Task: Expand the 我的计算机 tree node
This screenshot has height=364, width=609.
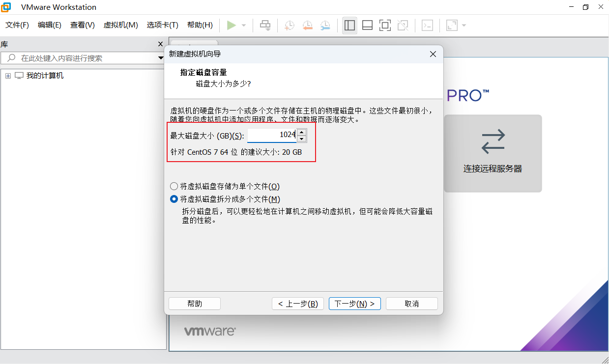Action: click(x=8, y=76)
